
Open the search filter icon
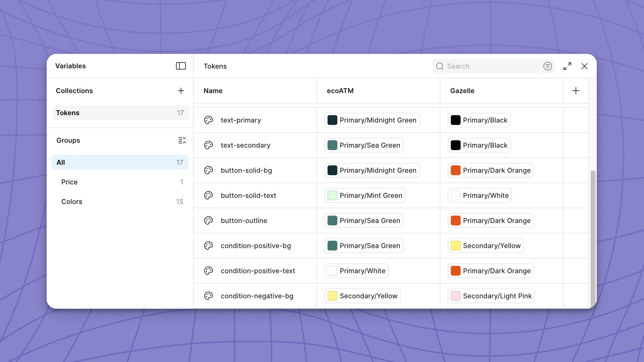point(547,66)
